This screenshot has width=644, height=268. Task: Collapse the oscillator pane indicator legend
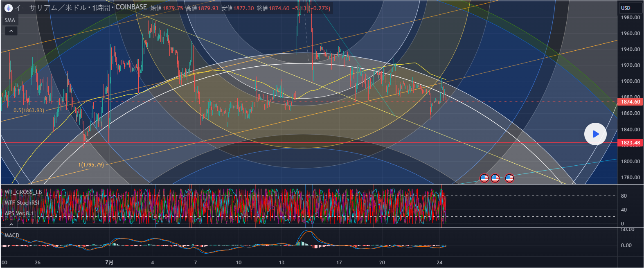click(11, 224)
